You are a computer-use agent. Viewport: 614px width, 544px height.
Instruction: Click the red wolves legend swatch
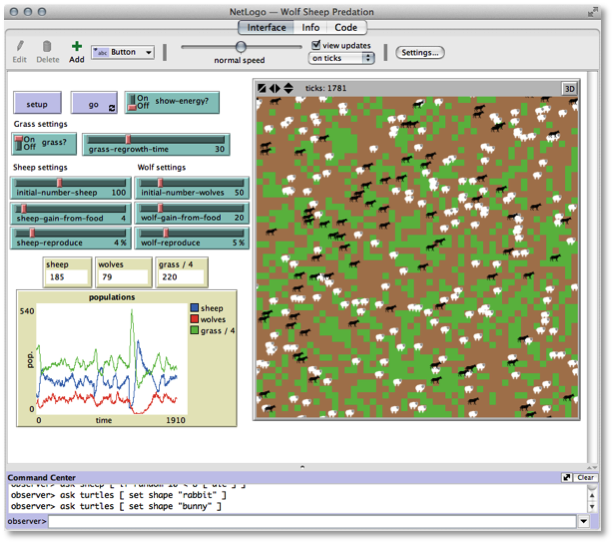click(194, 319)
